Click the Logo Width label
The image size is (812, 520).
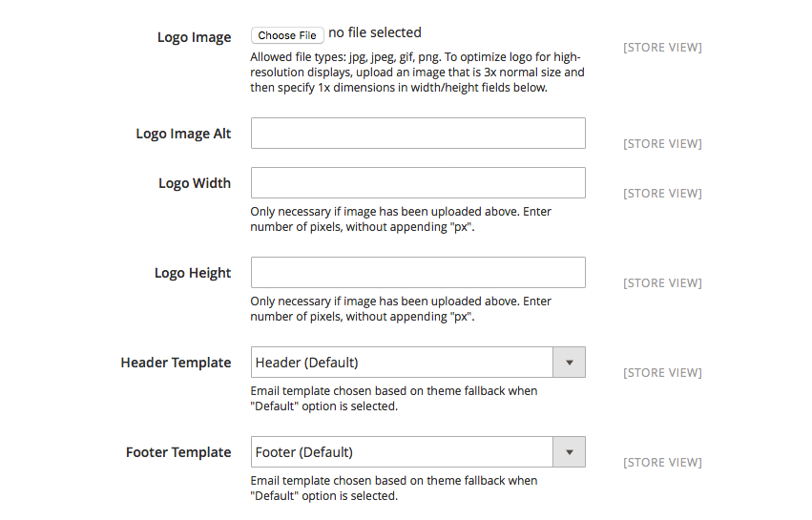[x=195, y=183]
